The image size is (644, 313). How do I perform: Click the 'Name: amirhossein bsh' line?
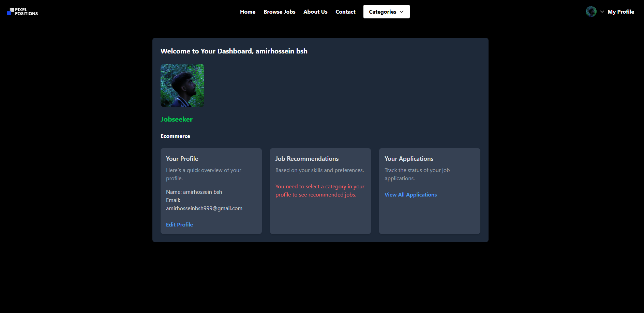coord(194,192)
